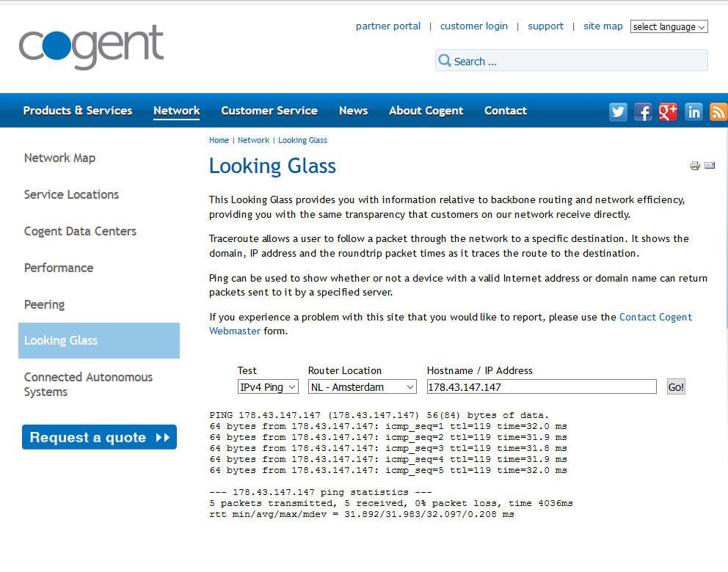728x572 pixels.
Task: Click the Go! button
Action: click(x=676, y=387)
